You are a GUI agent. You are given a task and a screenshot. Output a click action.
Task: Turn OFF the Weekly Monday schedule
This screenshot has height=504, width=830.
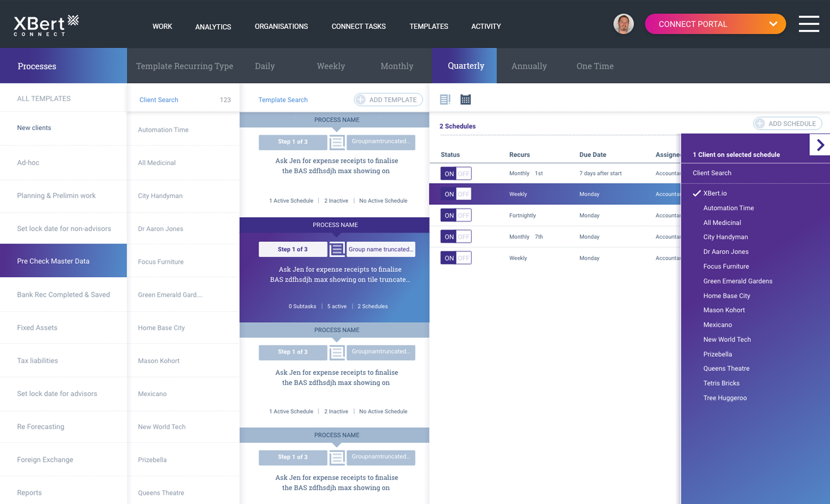point(463,193)
